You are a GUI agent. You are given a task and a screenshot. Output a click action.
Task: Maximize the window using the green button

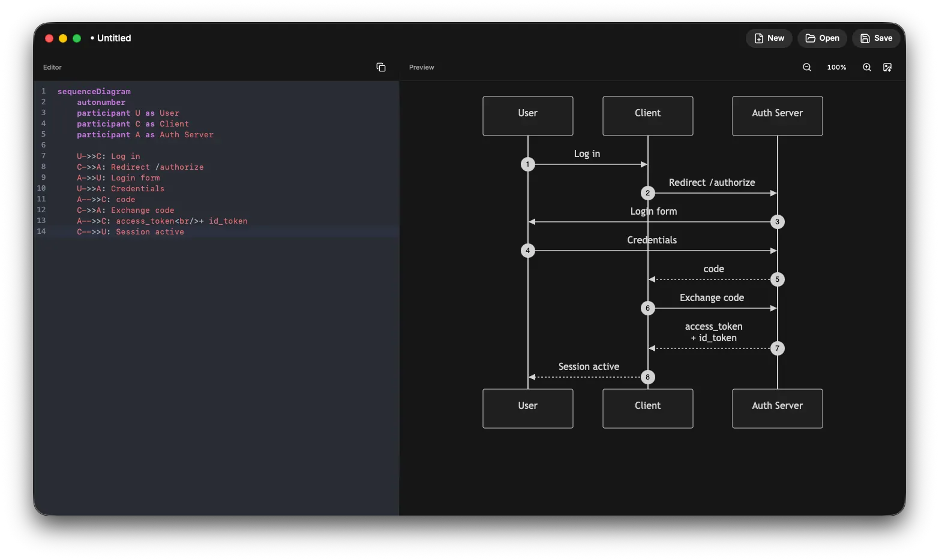pyautogui.click(x=77, y=38)
